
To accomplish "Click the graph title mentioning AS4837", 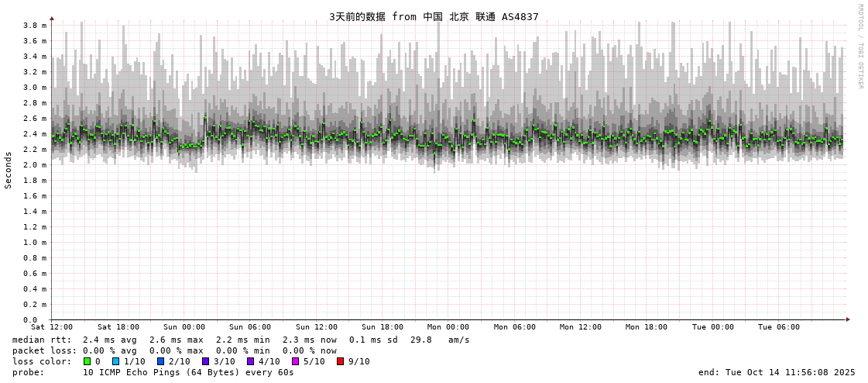I will [x=434, y=16].
